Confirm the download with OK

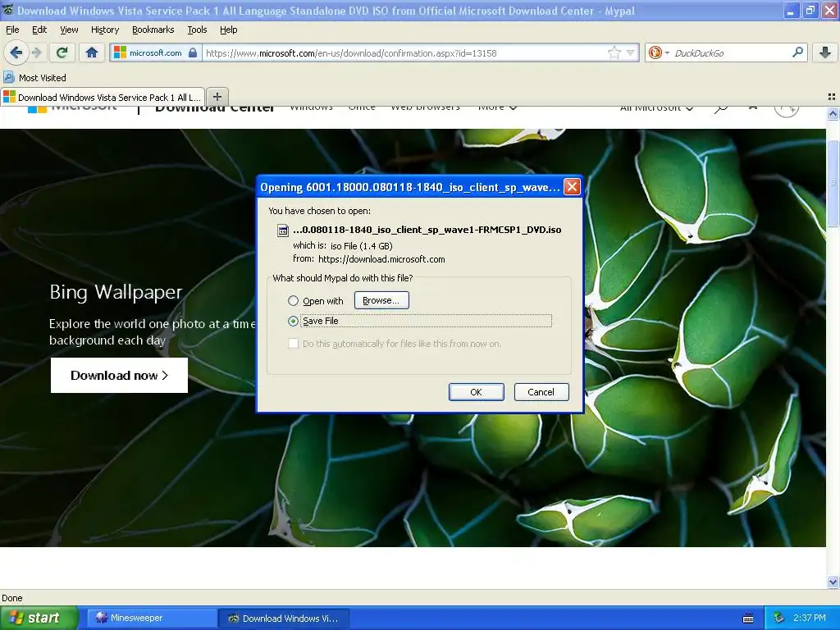pyautogui.click(x=477, y=392)
